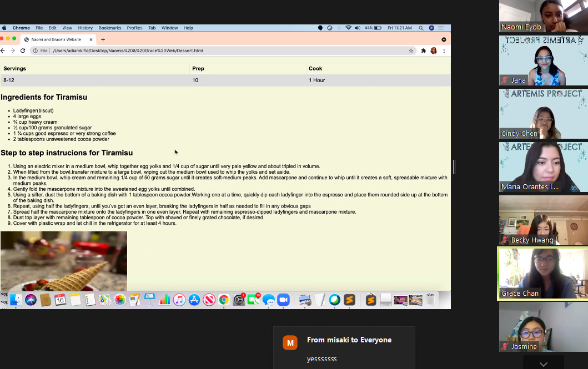The image size is (588, 369).
Task: Open the Apple menu
Action: click(x=4, y=28)
